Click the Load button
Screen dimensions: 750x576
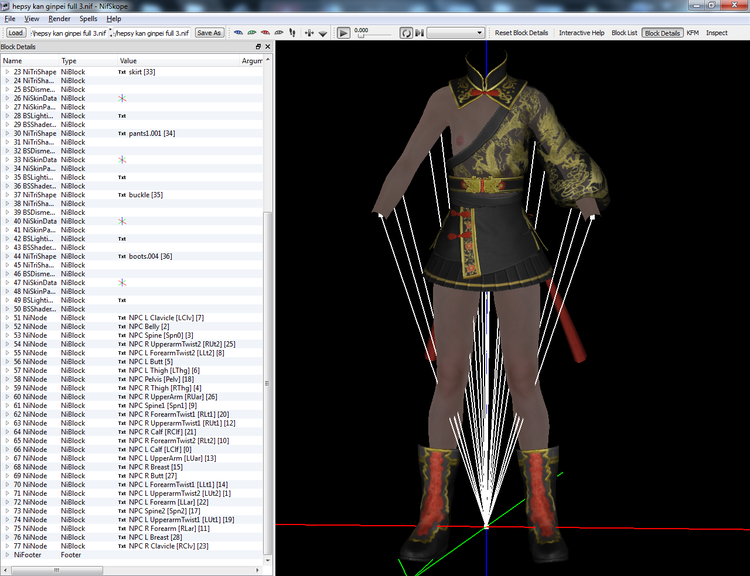click(x=15, y=33)
